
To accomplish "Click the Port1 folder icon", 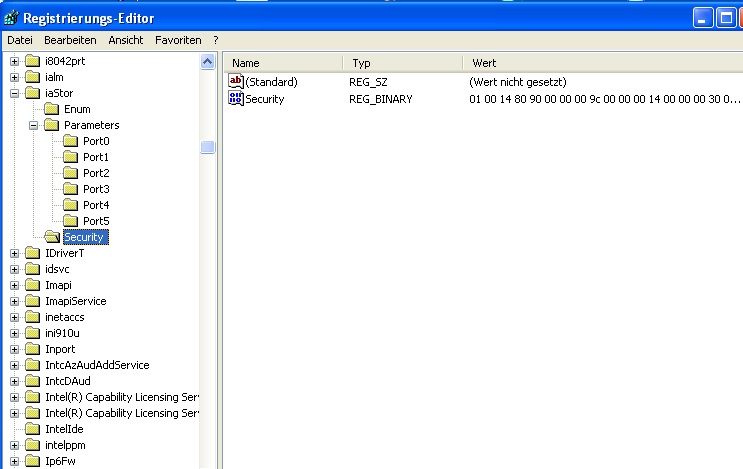I will click(x=70, y=157).
